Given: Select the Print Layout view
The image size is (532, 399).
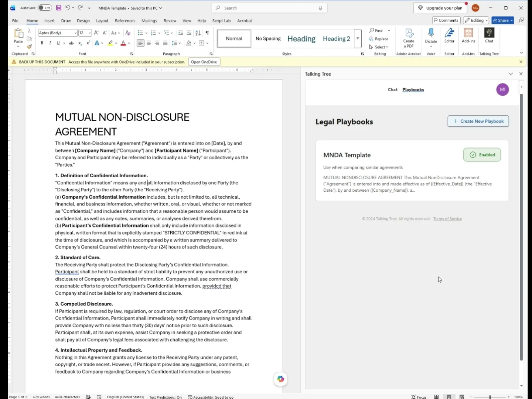Looking at the screenshot, I should 449,397.
